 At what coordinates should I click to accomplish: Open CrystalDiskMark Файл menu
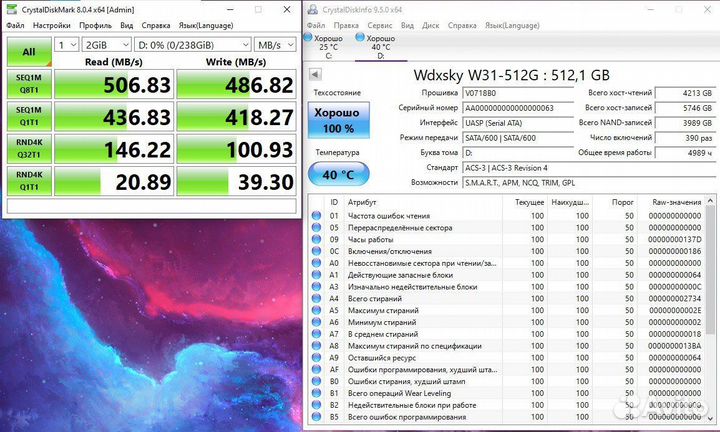[x=15, y=25]
